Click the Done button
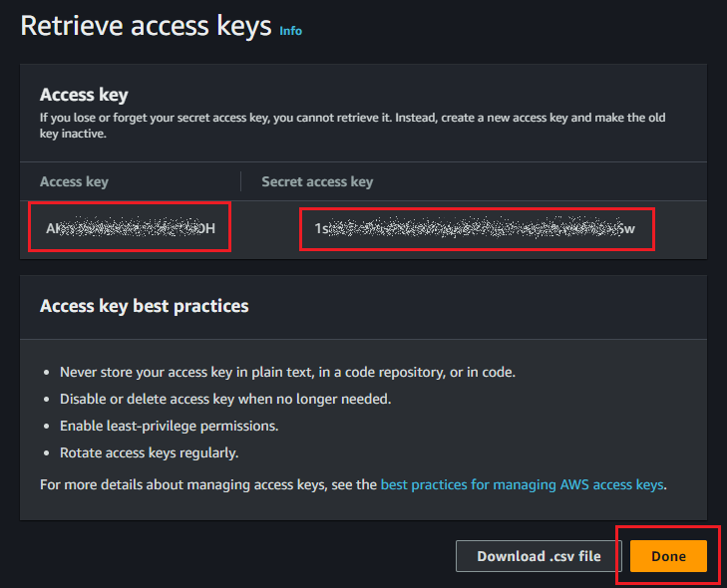 (668, 556)
